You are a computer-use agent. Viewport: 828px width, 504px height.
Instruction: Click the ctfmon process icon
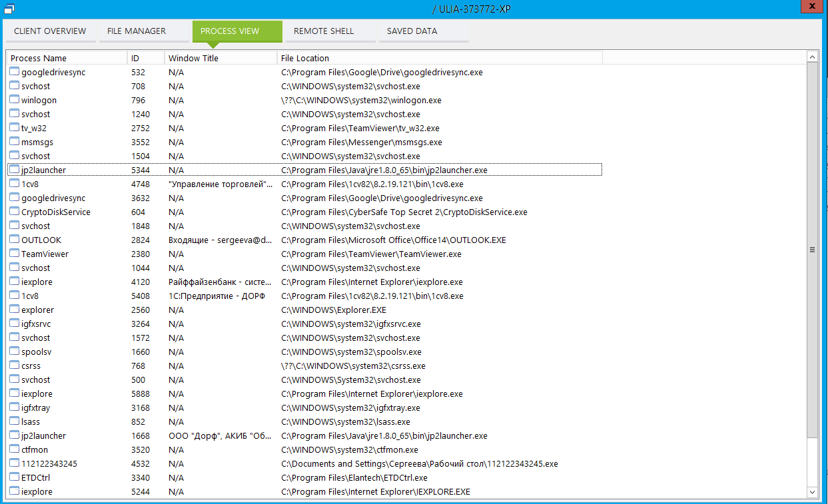click(x=15, y=449)
